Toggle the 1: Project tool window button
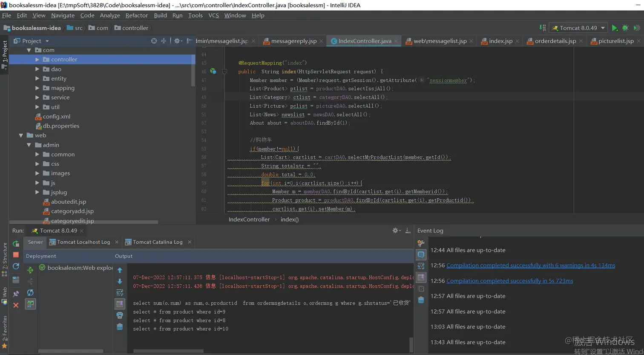Viewport: 644px width, 355px height. (5, 55)
